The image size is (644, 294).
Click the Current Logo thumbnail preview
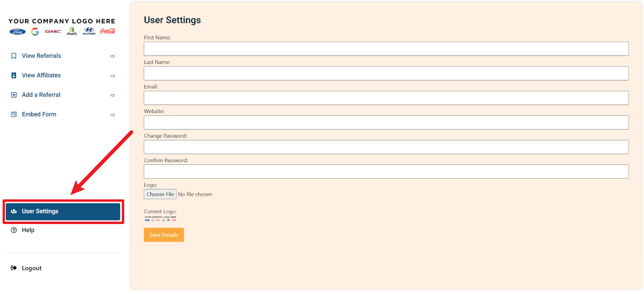pyautogui.click(x=160, y=219)
